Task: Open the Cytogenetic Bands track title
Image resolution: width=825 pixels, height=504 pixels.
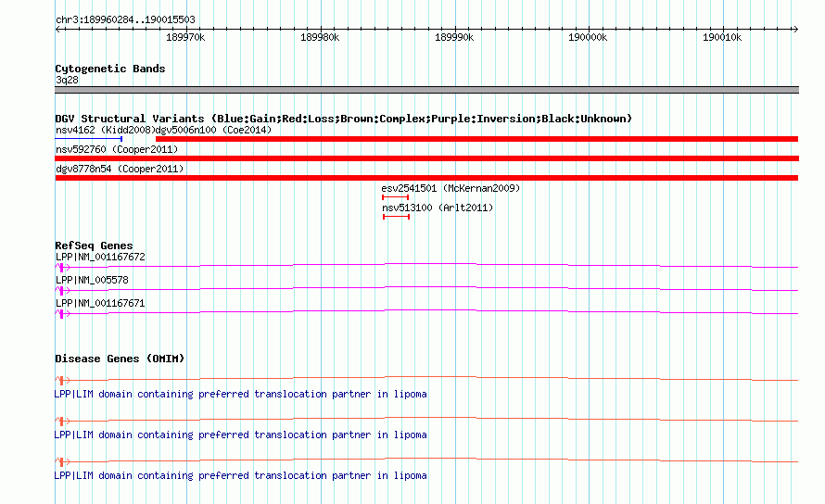Action: coord(110,69)
